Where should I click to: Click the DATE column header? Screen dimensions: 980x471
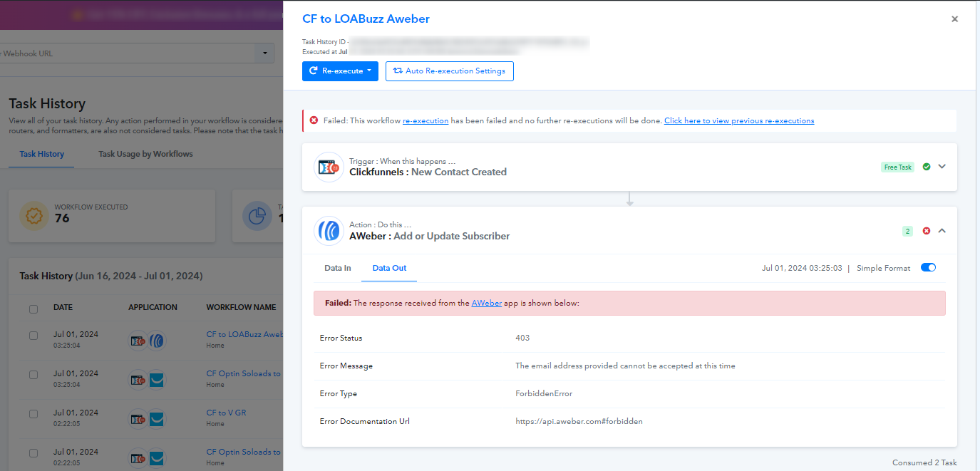pyautogui.click(x=63, y=308)
